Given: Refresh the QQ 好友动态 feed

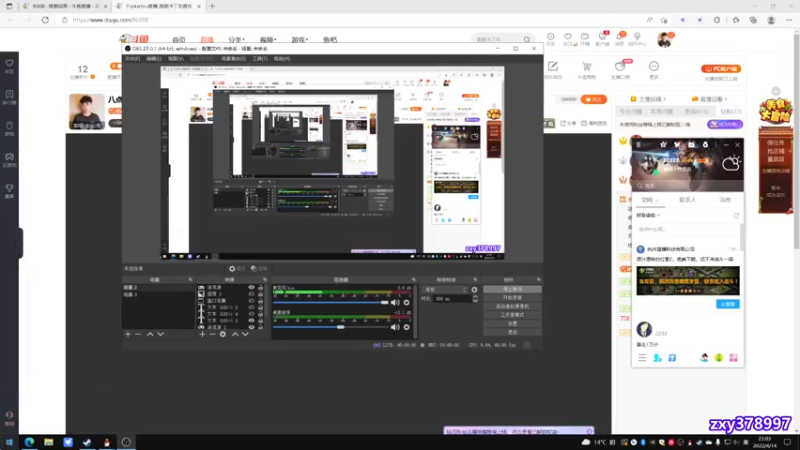Looking at the screenshot, I should [x=736, y=215].
